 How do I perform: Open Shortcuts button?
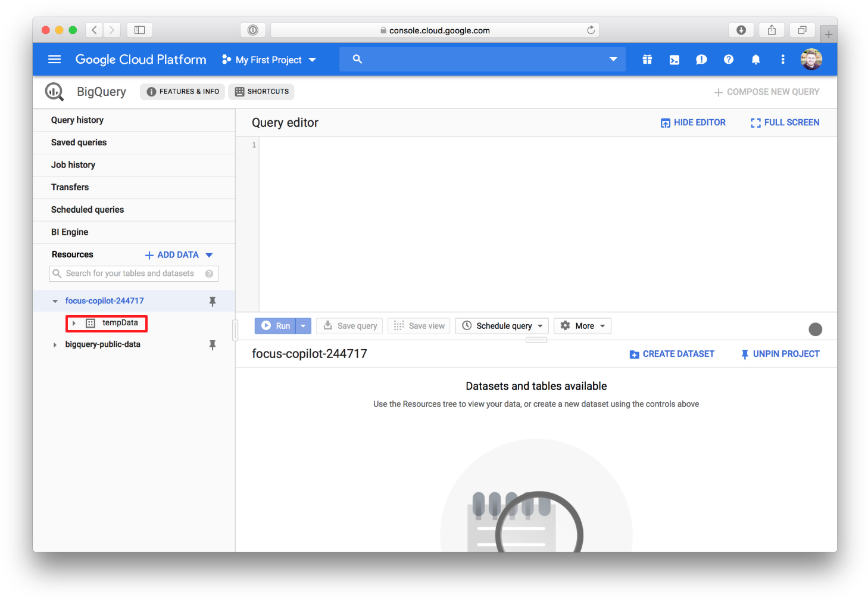click(261, 92)
